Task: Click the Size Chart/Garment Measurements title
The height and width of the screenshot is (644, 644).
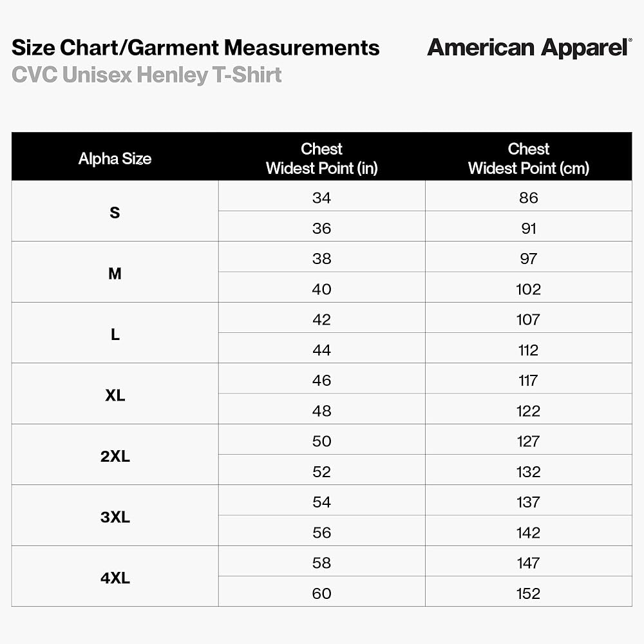Action: click(196, 48)
